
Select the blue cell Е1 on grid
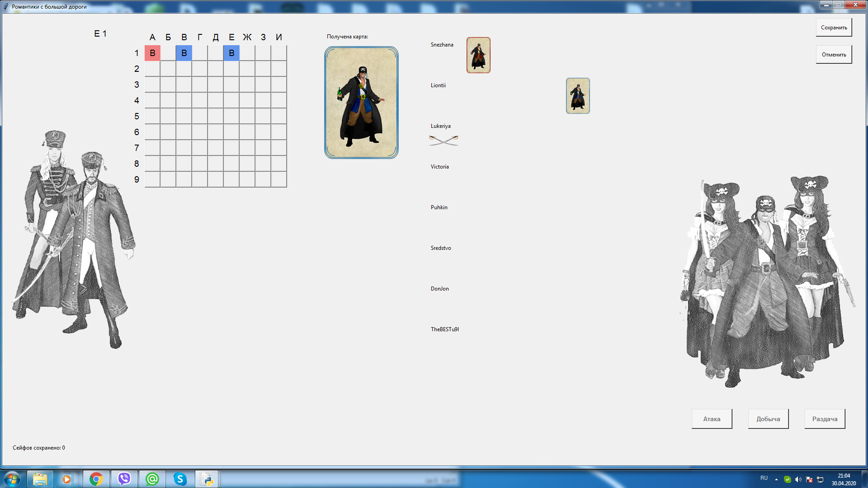click(231, 53)
